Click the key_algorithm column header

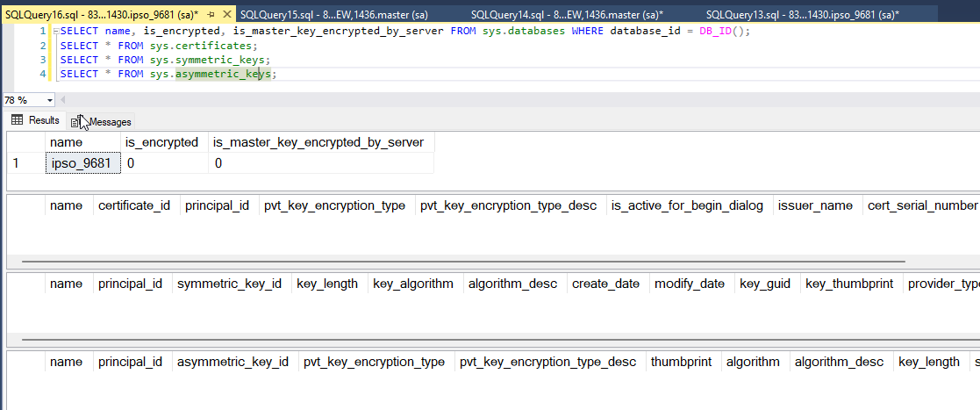click(415, 284)
